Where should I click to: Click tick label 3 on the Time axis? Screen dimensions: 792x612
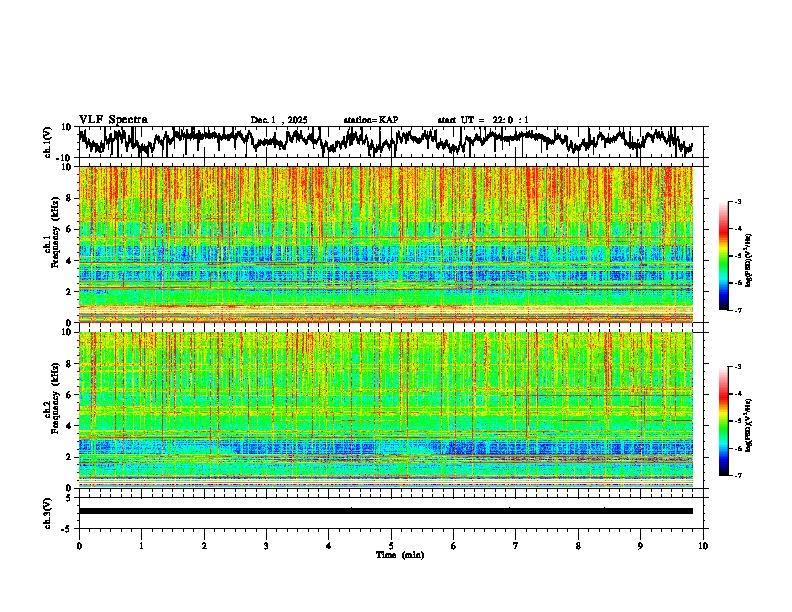click(266, 546)
